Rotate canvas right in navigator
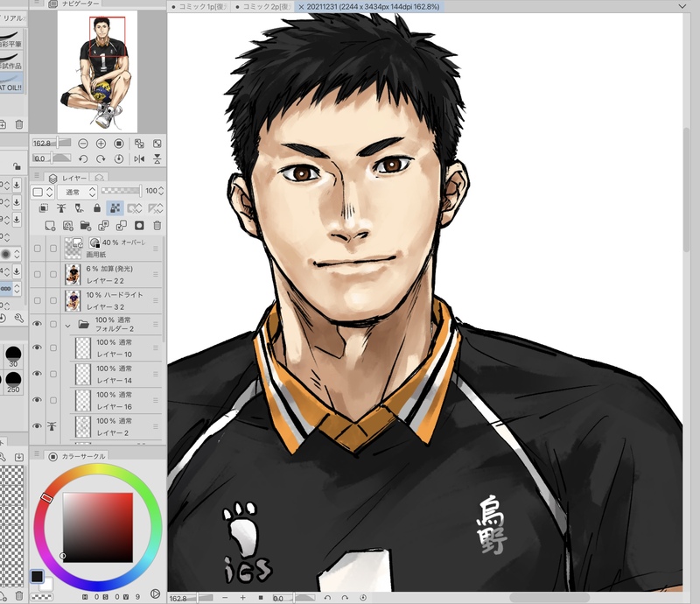Image resolution: width=700 pixels, height=604 pixels. pyautogui.click(x=101, y=158)
